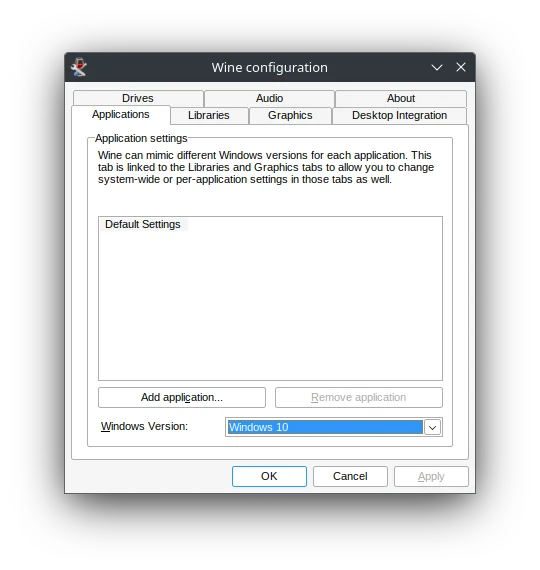540x570 pixels.
Task: Confirm with the OK button
Action: (269, 476)
